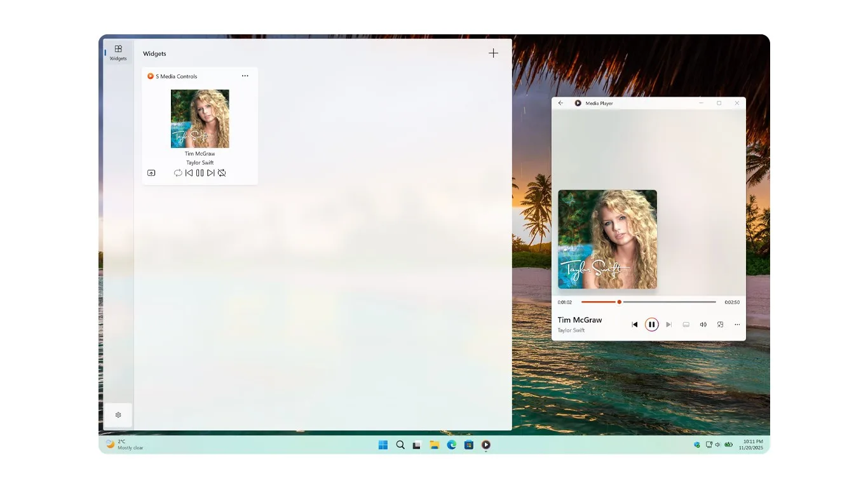Switch Media Player to mini player view
The height and width of the screenshot is (488, 868).
(x=721, y=325)
